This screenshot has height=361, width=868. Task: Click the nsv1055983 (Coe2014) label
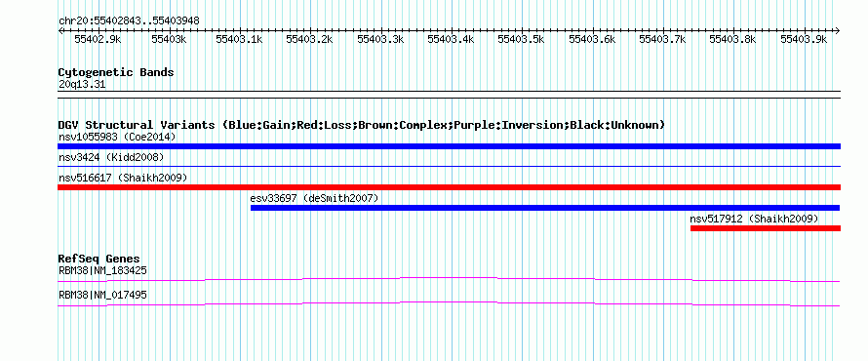click(x=117, y=137)
